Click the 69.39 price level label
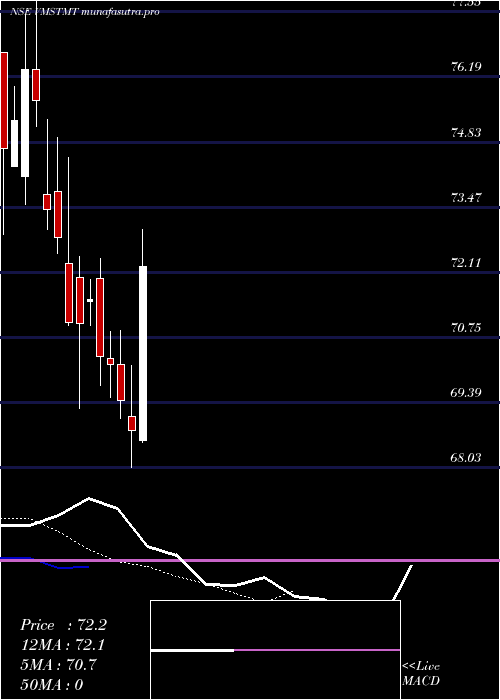 (466, 393)
